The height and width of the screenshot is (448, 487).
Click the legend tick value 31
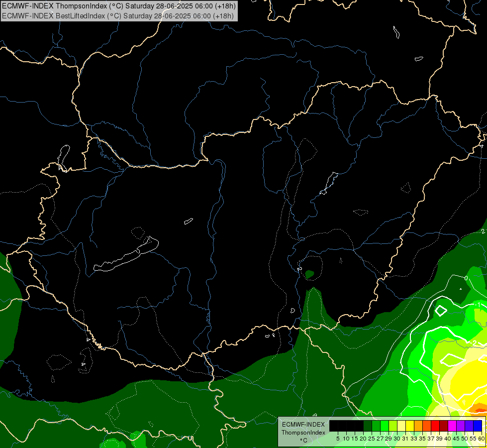pyautogui.click(x=405, y=439)
